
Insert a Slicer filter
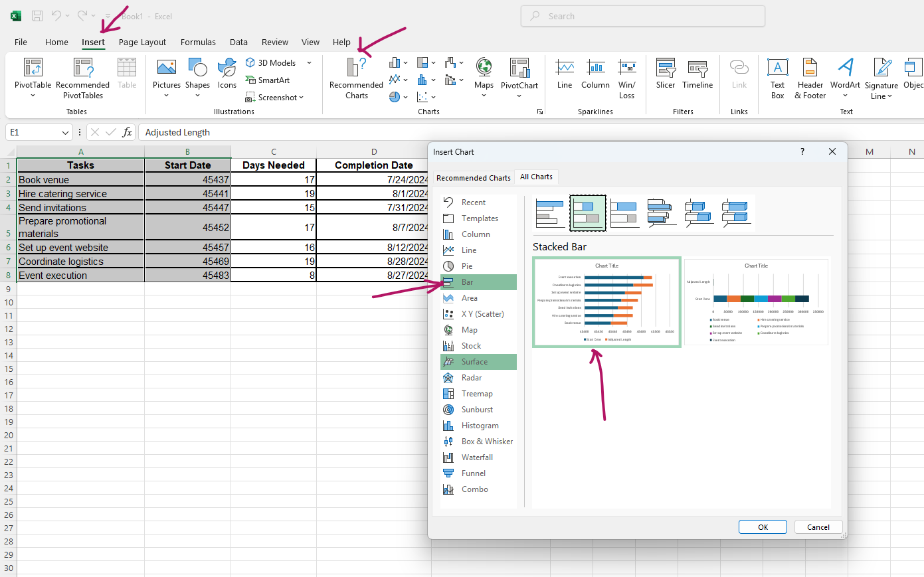coord(666,73)
